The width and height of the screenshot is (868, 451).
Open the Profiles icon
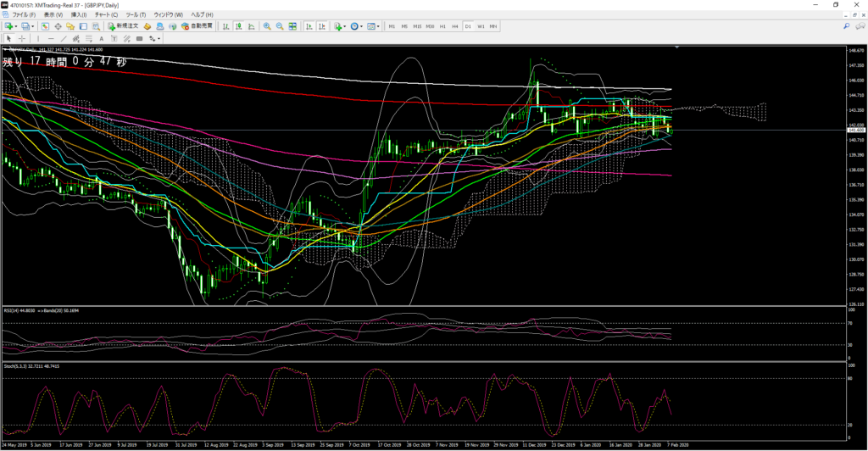pos(25,26)
